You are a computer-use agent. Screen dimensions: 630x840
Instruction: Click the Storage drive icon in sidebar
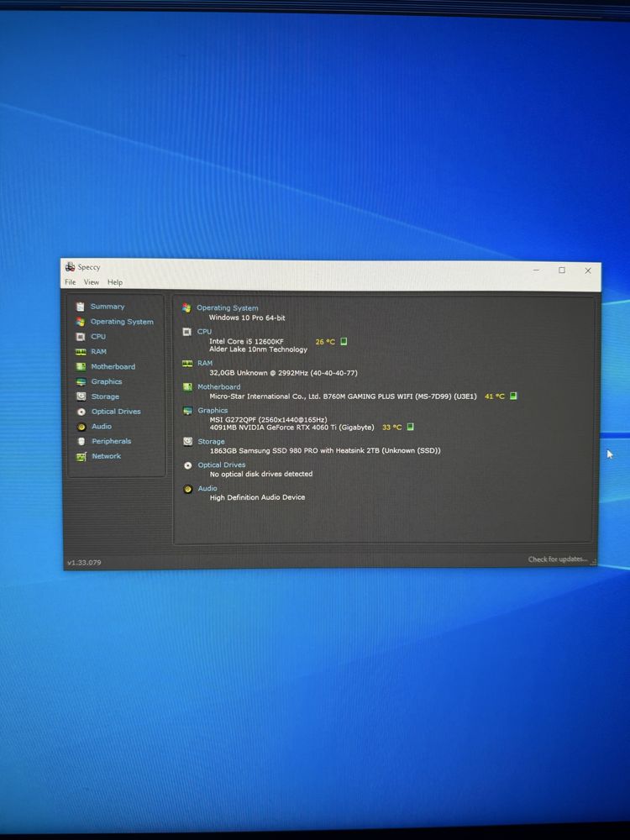(81, 396)
